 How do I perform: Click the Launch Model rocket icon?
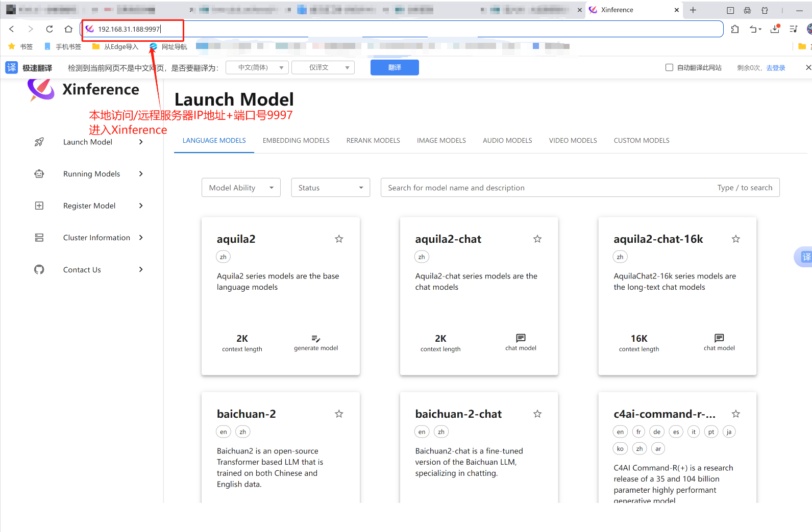coord(39,142)
